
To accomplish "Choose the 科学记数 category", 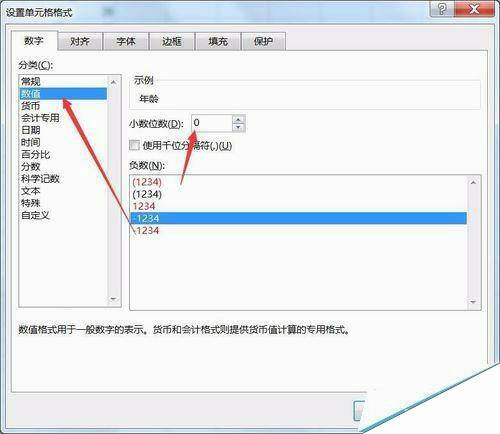I will tap(63, 179).
